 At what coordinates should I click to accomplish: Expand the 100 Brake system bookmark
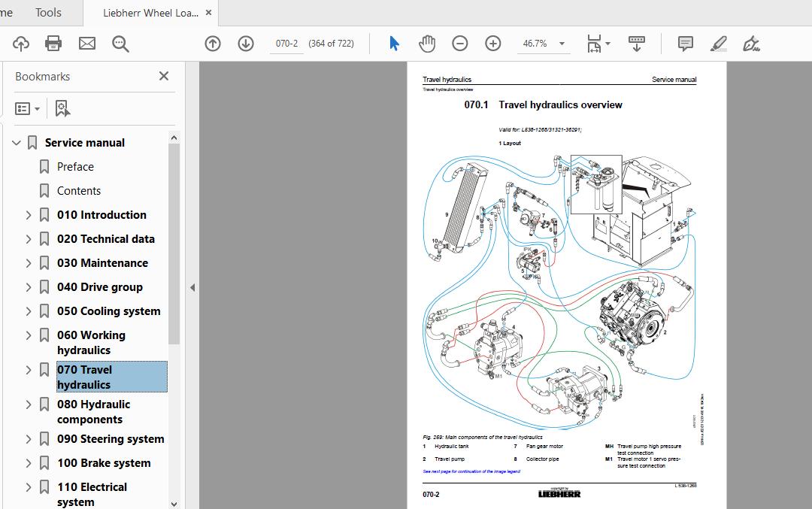pyautogui.click(x=29, y=463)
